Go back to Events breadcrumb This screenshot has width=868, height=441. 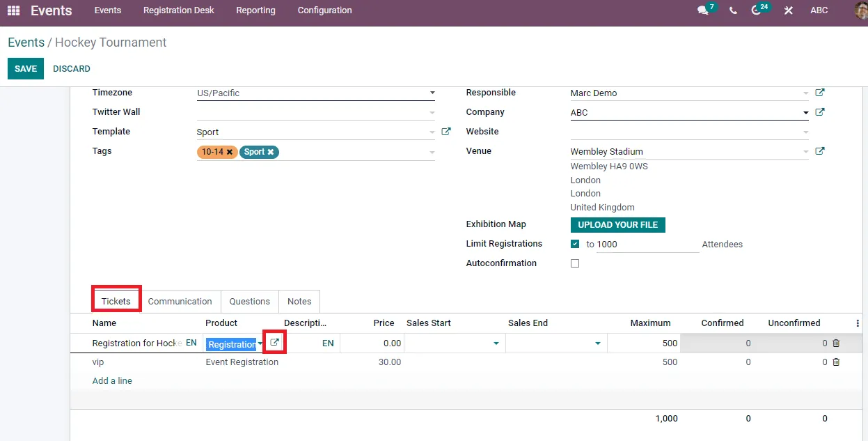point(26,42)
